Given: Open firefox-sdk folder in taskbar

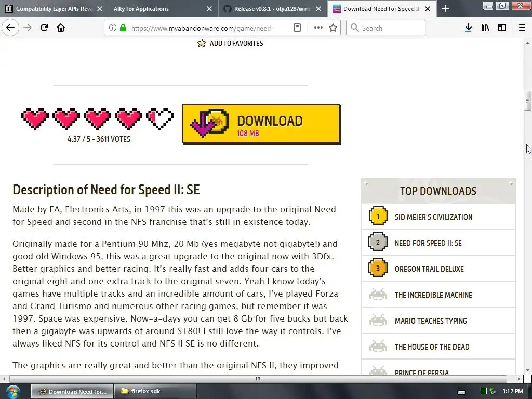Looking at the screenshot, I should click(x=155, y=392).
